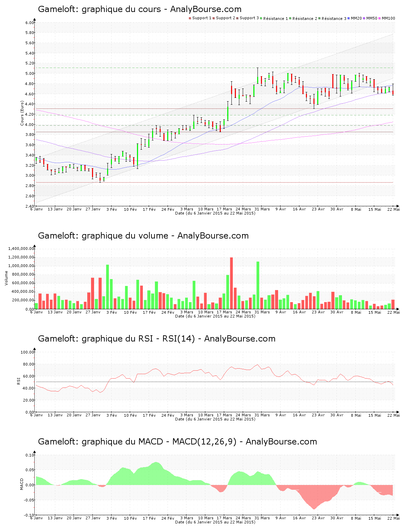The width and height of the screenshot is (412, 532).
Task: Click the date range caption under the price chart
Action: pos(215,213)
